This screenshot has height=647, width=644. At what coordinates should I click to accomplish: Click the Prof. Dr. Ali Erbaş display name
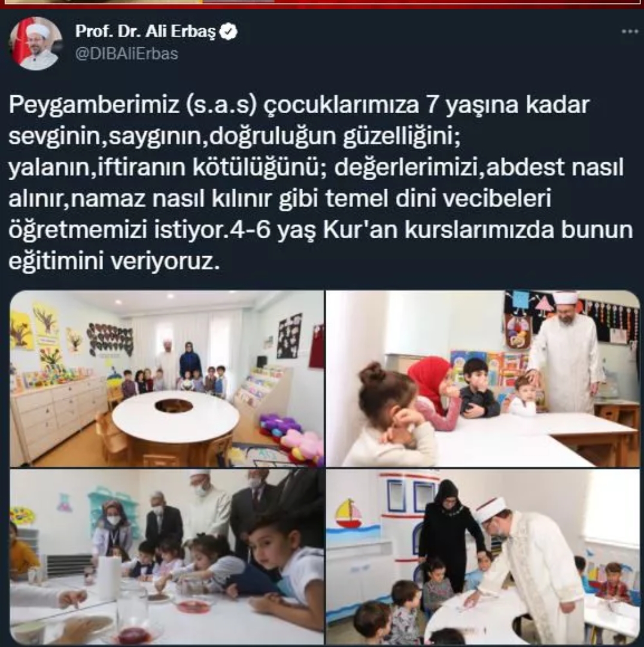tap(145, 31)
